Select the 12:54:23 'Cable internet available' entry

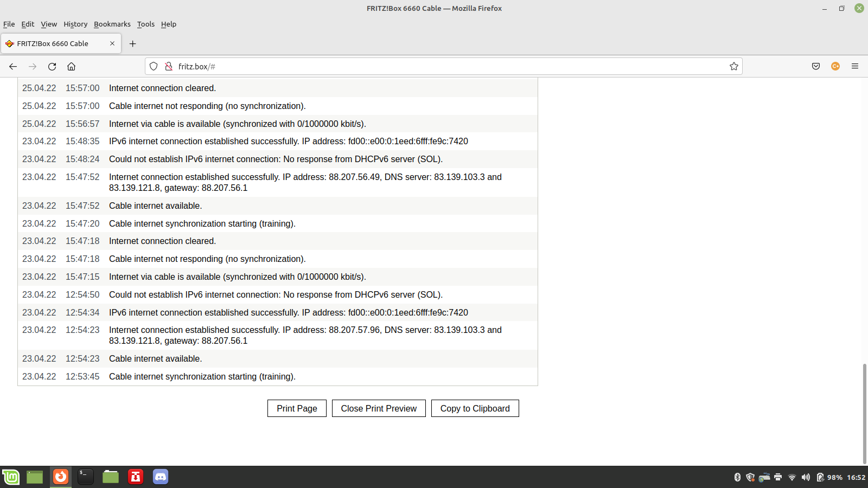(x=278, y=358)
